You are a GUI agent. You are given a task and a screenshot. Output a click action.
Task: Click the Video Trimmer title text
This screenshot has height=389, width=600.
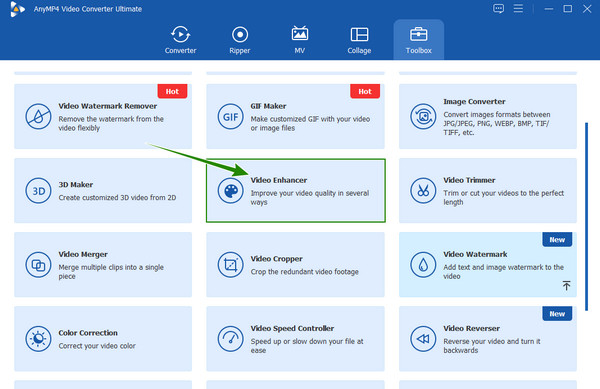pyautogui.click(x=469, y=180)
